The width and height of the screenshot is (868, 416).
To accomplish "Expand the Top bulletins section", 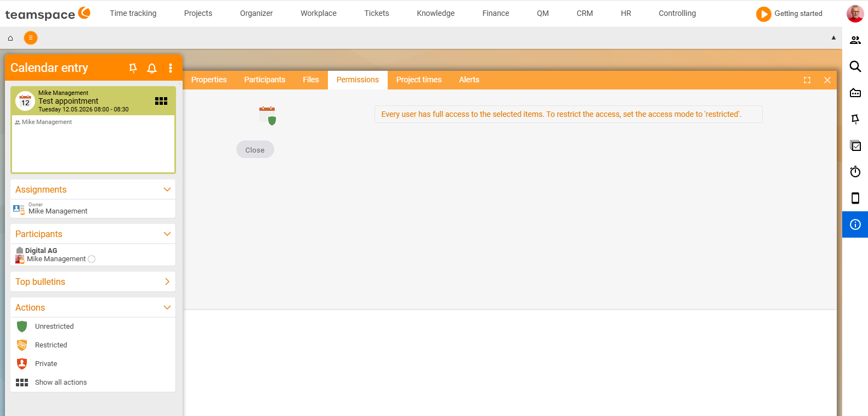I will [x=167, y=282].
